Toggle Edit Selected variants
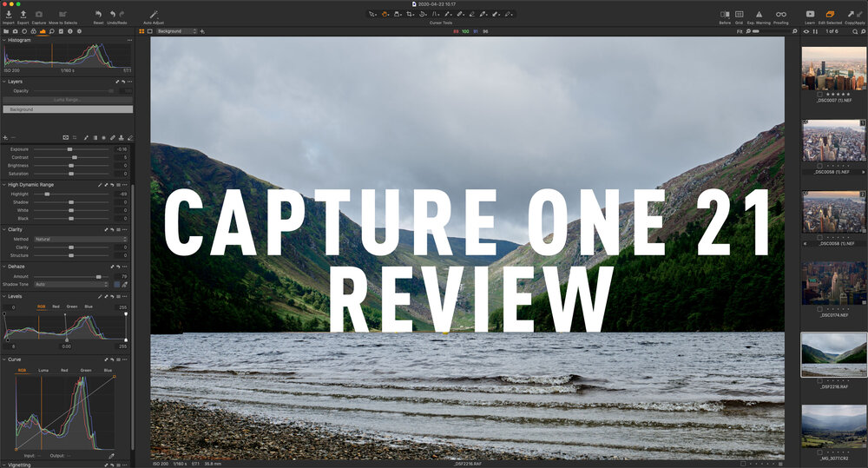The image size is (868, 468). click(830, 15)
